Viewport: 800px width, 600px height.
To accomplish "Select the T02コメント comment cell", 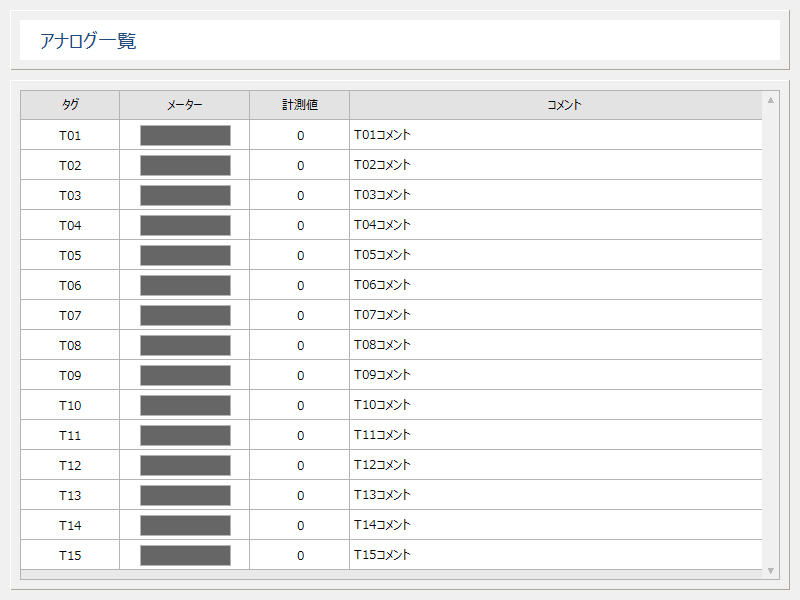I will coord(556,165).
